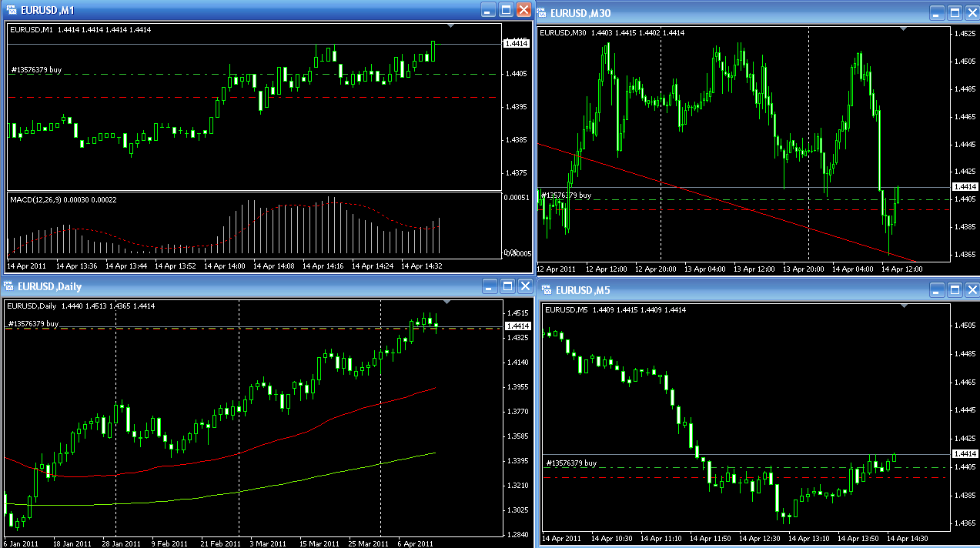Maximize the EURUSD,M30 chart window
Viewport: 980px width, 548px height.
[x=955, y=13]
